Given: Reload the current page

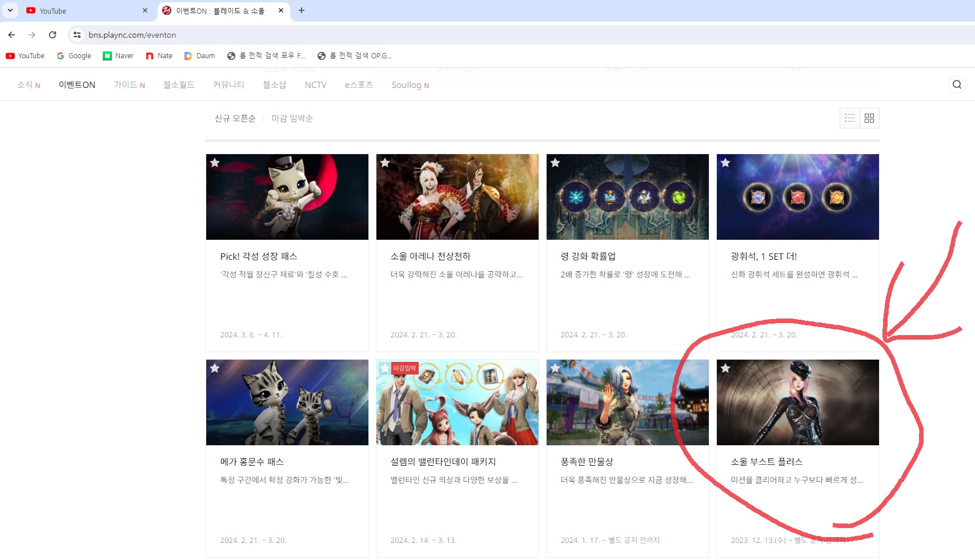Looking at the screenshot, I should tap(53, 35).
